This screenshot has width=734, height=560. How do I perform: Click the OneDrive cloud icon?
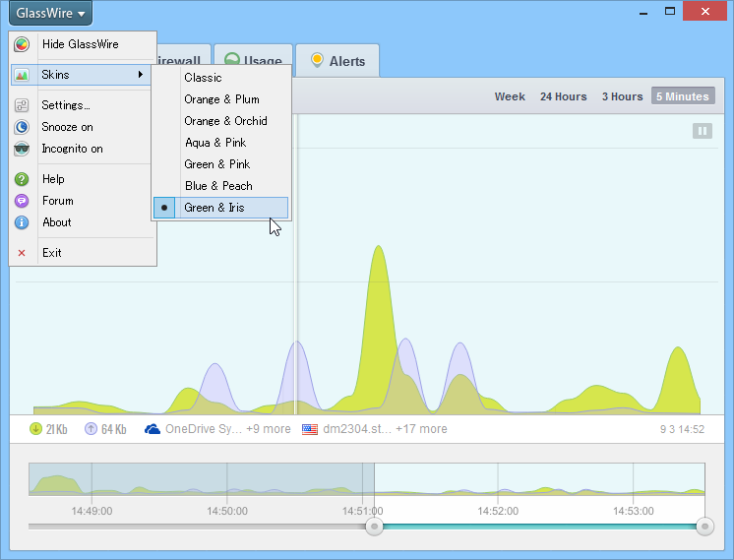153,429
